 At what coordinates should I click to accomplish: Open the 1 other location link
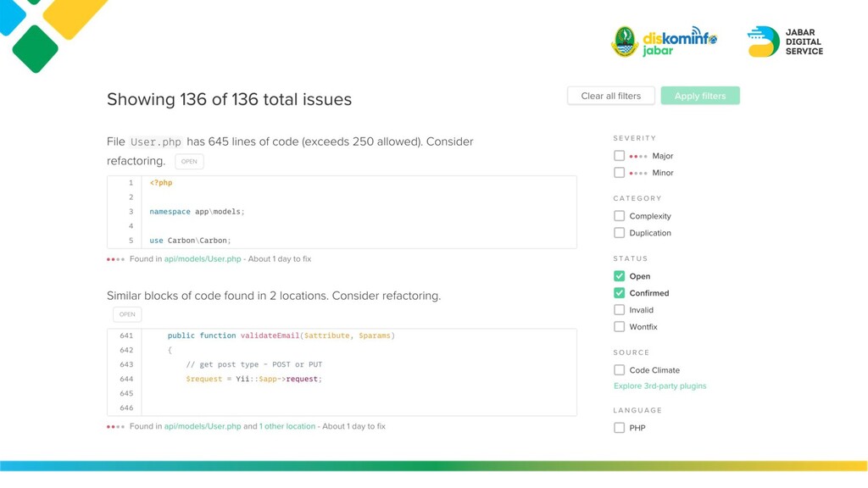pos(287,427)
